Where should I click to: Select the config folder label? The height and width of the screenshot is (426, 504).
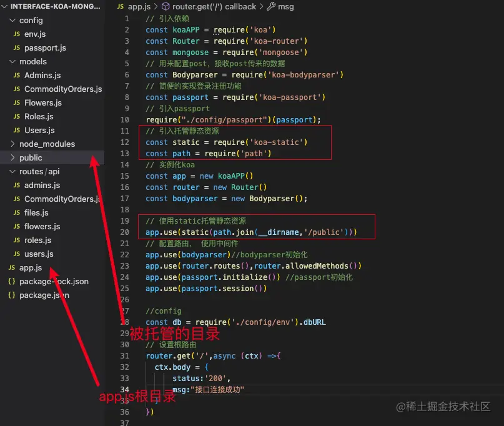pos(31,20)
